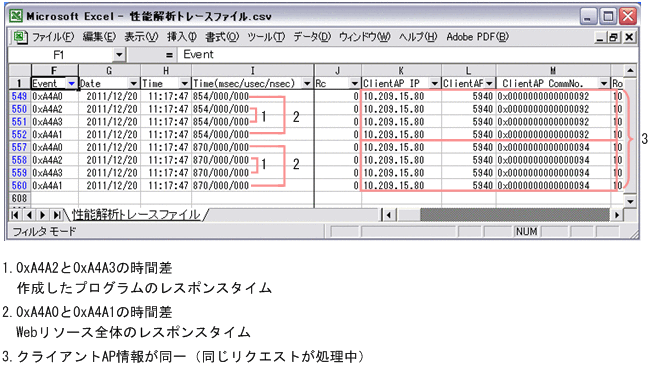Click cell 0xA4A0 in row 549
Image resolution: width=651 pixels, height=368 pixels.
coord(55,96)
